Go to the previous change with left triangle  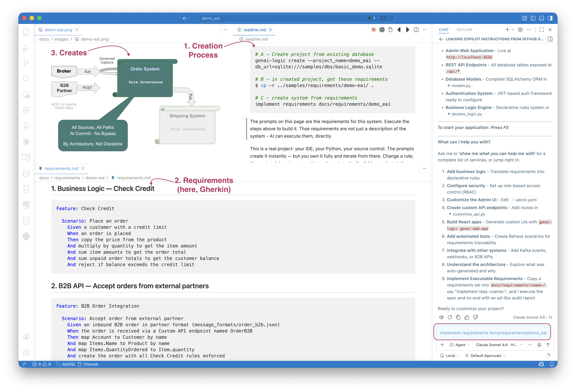click(x=399, y=30)
